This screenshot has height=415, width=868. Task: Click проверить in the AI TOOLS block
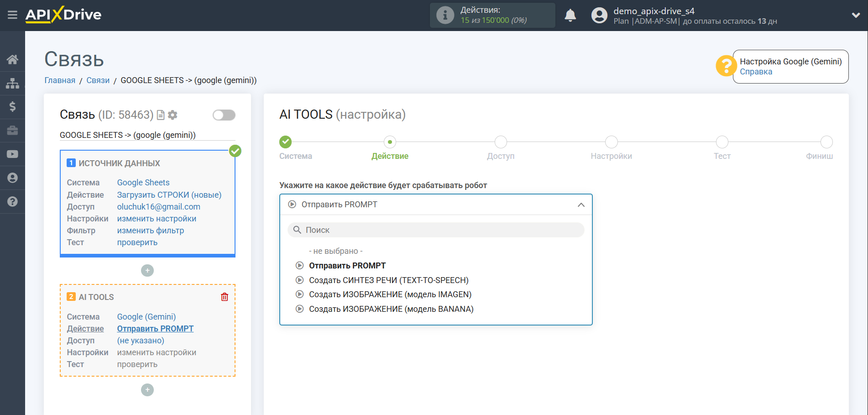point(137,364)
